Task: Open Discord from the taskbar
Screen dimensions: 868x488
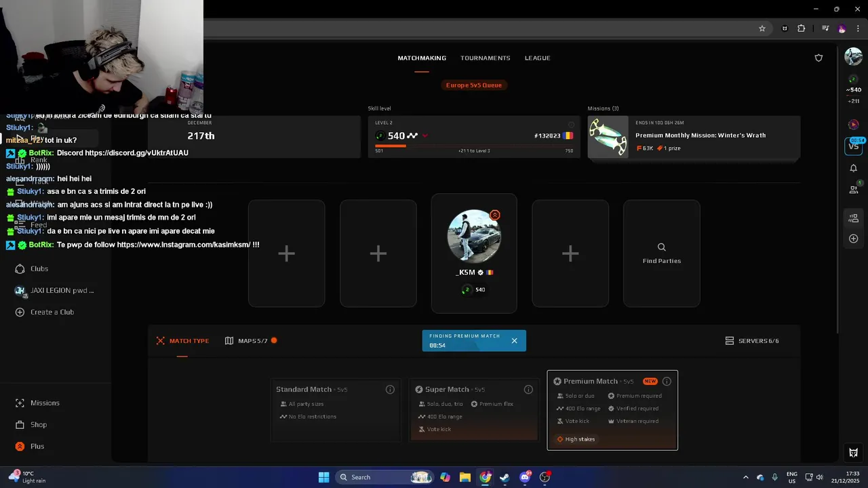Action: pyautogui.click(x=525, y=477)
